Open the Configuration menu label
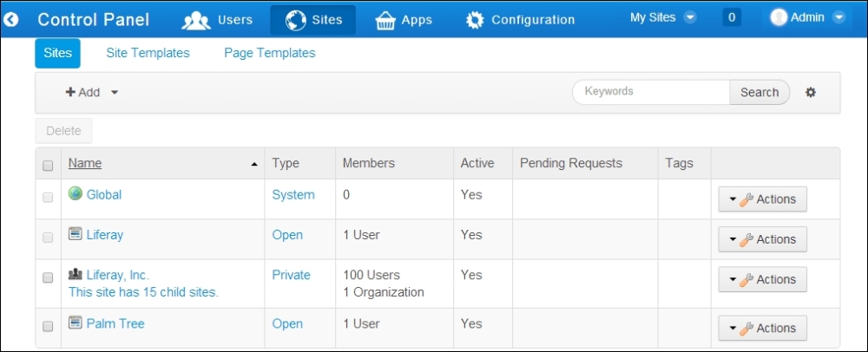The height and width of the screenshot is (352, 868). pyautogui.click(x=533, y=20)
